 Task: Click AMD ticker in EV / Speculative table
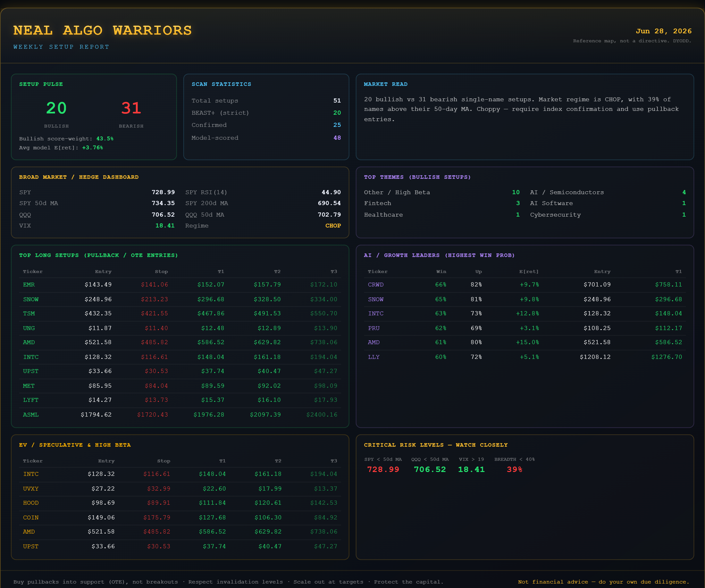[x=29, y=532]
